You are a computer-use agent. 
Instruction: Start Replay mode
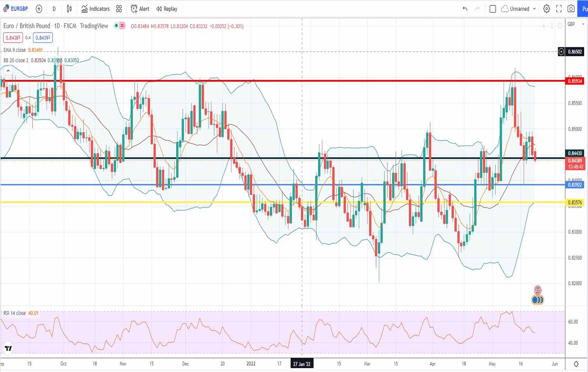(x=167, y=9)
